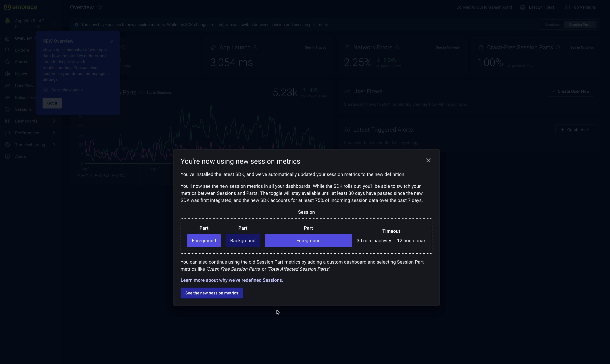
Task: Check the Don't show again checkbox
Action: tap(45, 90)
